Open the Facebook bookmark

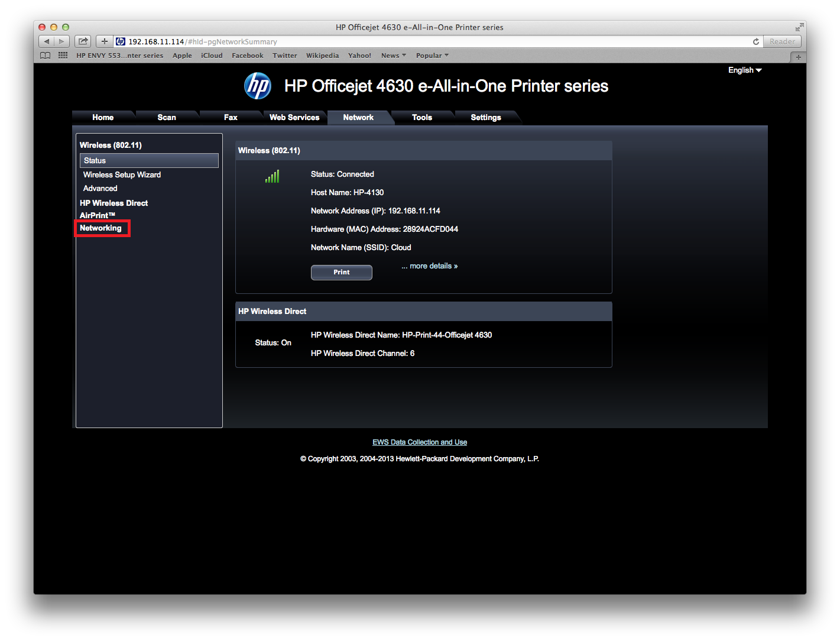tap(248, 56)
